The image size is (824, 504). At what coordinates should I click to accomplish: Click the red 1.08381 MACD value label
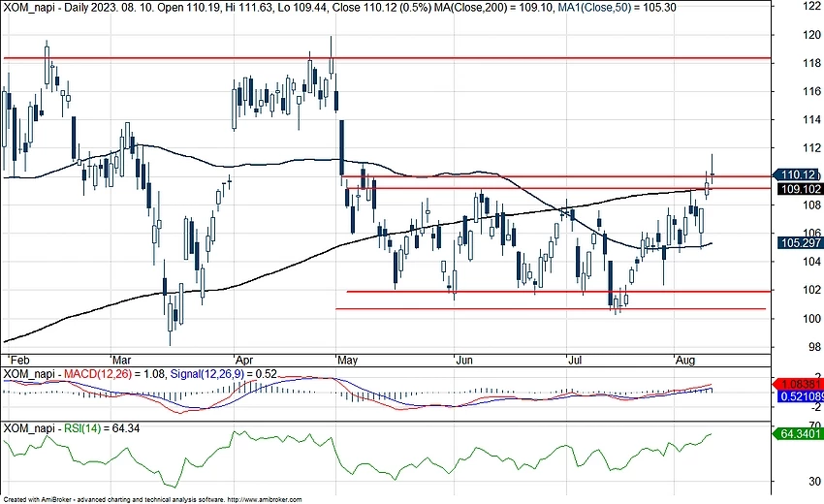800,385
